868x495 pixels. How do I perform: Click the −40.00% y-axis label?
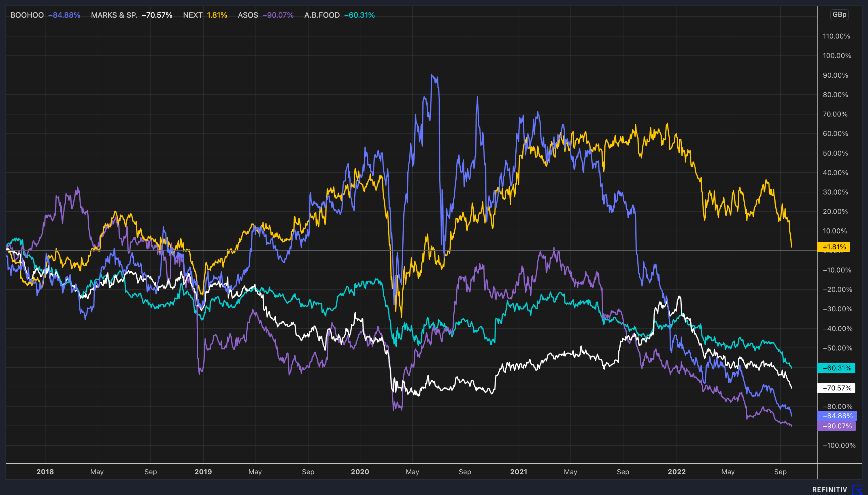[837, 329]
